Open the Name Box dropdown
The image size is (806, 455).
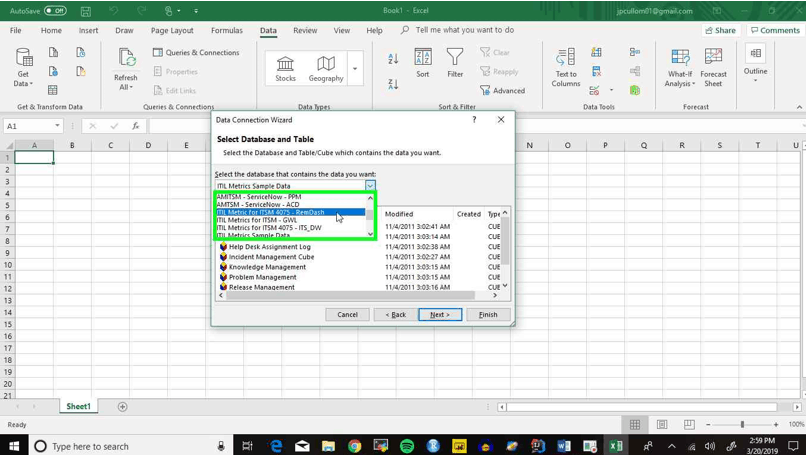click(57, 126)
